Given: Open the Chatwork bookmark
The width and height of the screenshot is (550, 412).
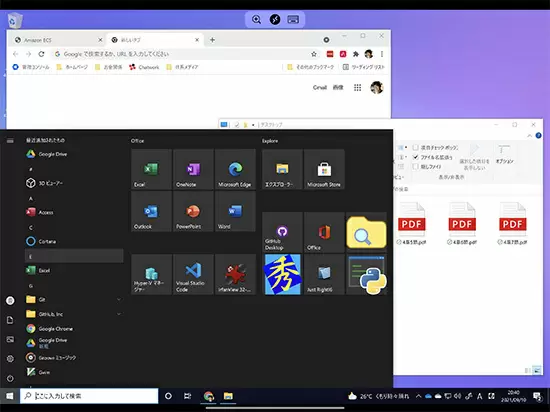Looking at the screenshot, I should 144,67.
